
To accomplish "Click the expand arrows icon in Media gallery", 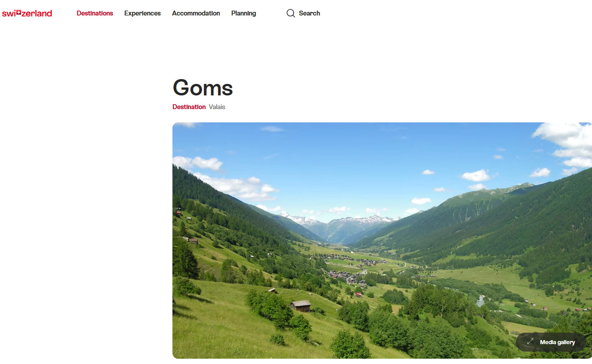I will [x=530, y=342].
